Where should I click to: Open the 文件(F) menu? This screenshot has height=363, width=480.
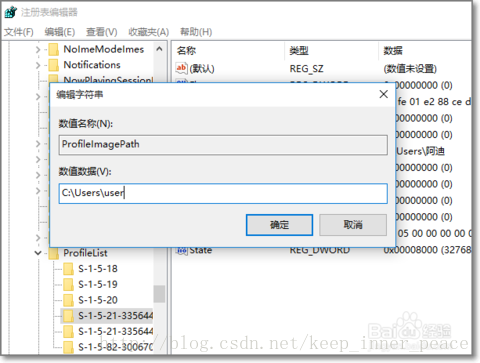point(19,32)
